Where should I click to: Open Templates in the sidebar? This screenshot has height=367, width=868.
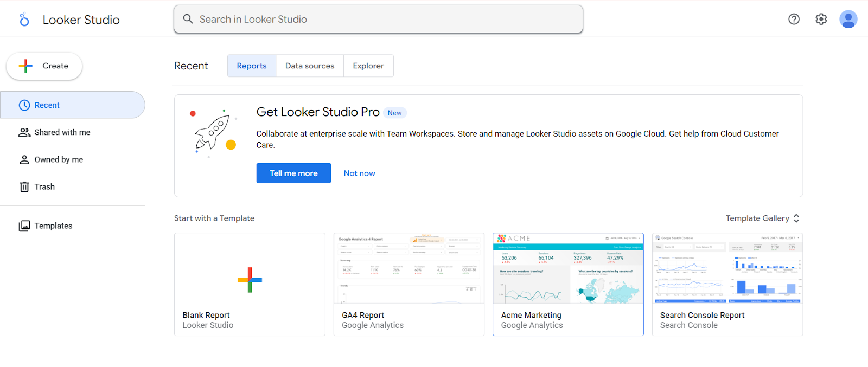pyautogui.click(x=73, y=226)
